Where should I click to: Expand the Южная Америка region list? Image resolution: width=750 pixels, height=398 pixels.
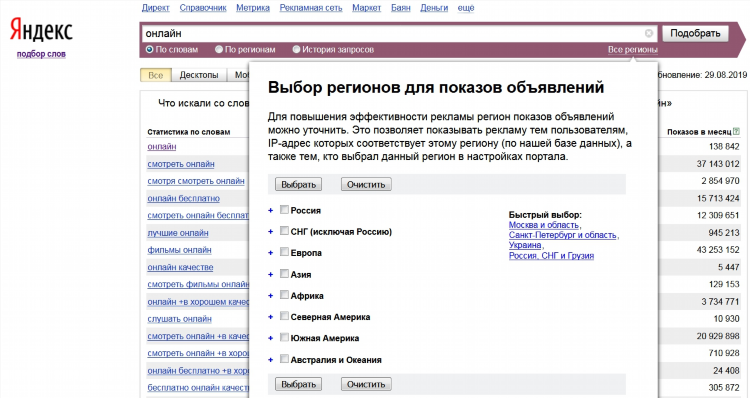(271, 338)
